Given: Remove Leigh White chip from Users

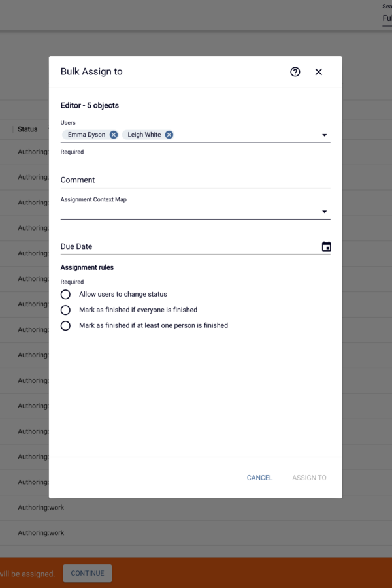Looking at the screenshot, I should (x=169, y=135).
